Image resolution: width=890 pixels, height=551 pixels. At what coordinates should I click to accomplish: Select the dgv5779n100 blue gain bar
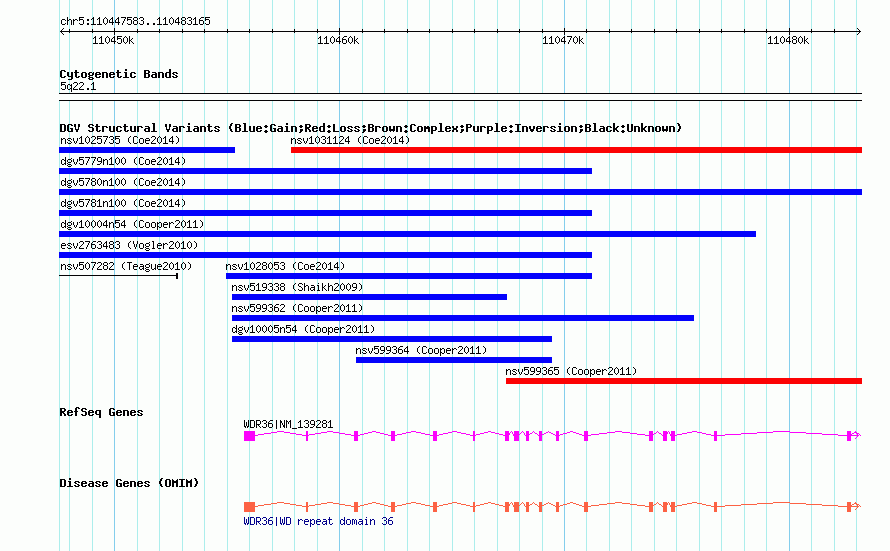pyautogui.click(x=325, y=171)
